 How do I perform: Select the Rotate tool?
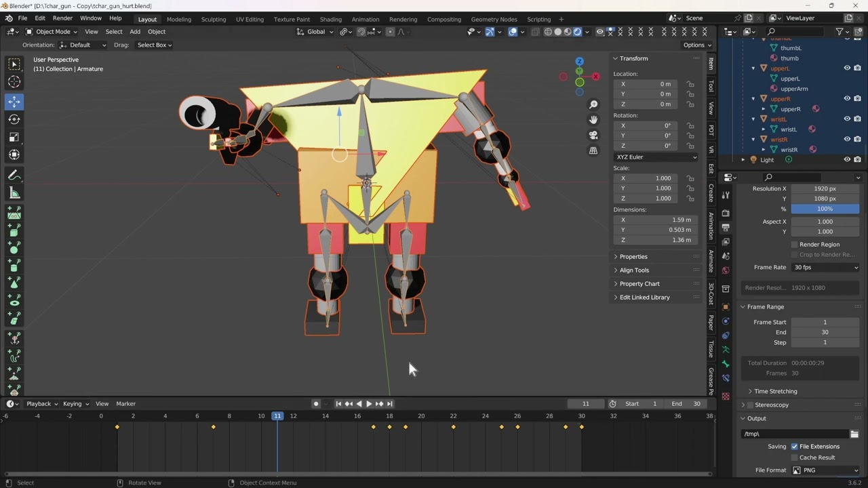pyautogui.click(x=14, y=119)
